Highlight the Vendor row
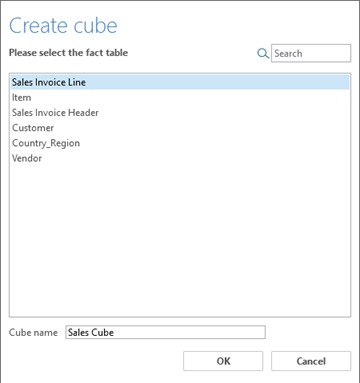Image resolution: width=360 pixels, height=383 pixels. pos(180,158)
